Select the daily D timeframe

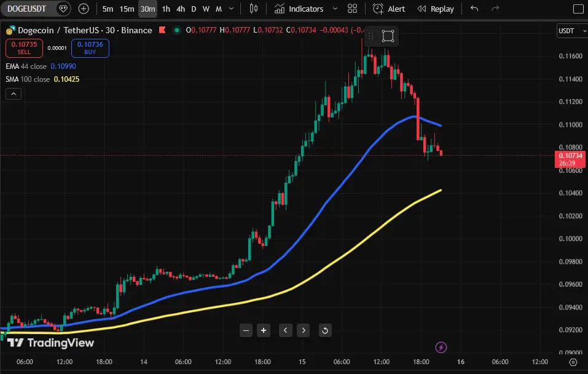pos(194,9)
